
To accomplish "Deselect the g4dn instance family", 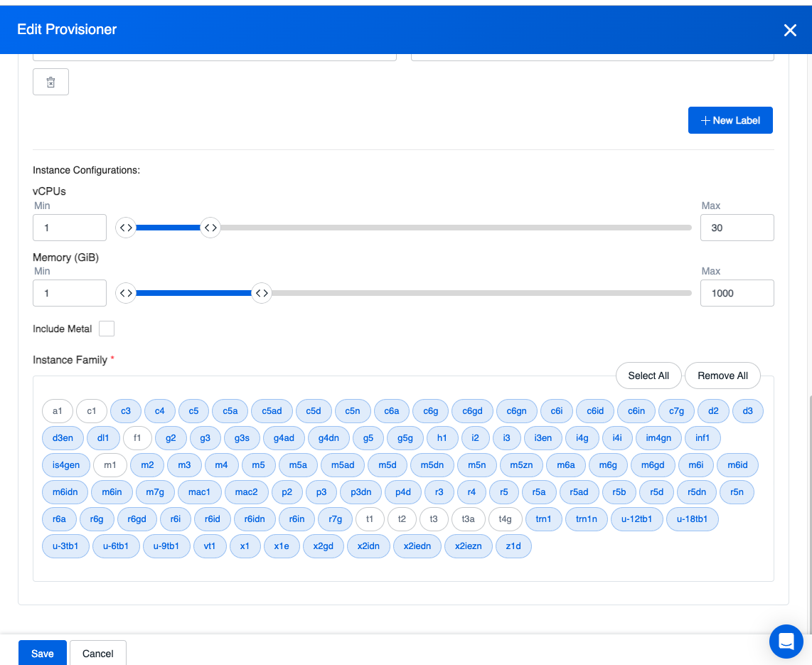I will point(328,437).
